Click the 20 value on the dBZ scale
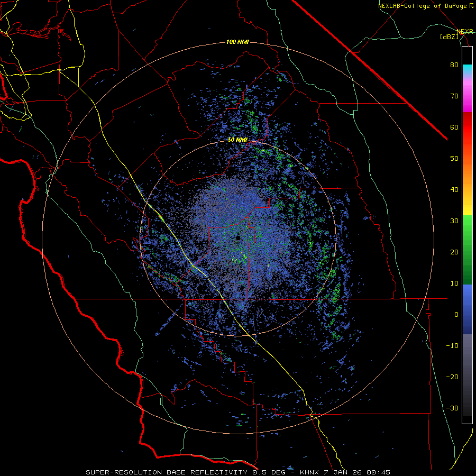This screenshot has width=476, height=476. pos(454,252)
